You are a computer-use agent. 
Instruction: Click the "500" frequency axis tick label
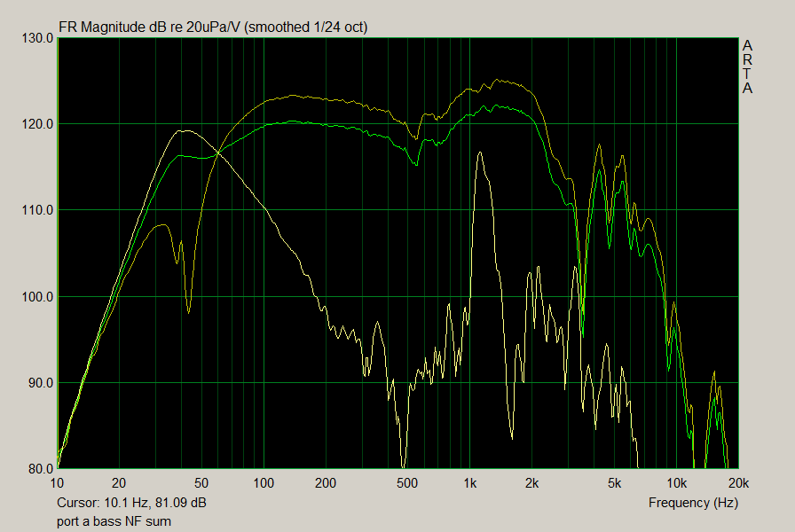[407, 483]
